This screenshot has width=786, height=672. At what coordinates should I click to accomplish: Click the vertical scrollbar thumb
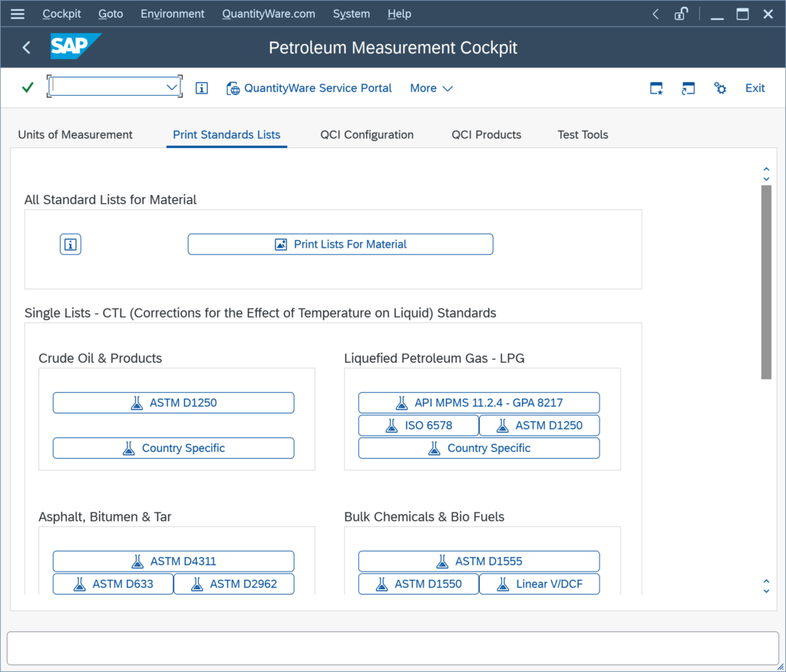pyautogui.click(x=766, y=282)
